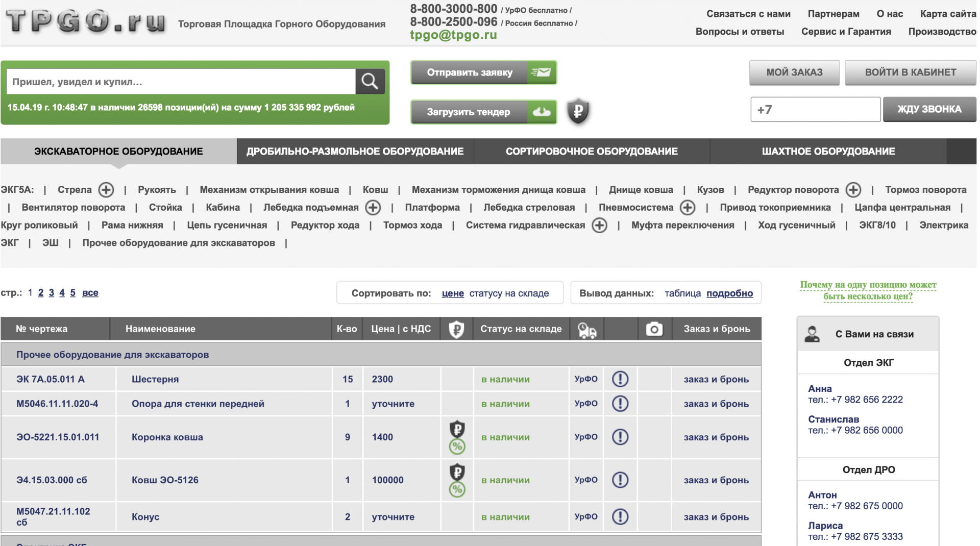
Task: Click the camera icon in table header
Action: point(654,329)
